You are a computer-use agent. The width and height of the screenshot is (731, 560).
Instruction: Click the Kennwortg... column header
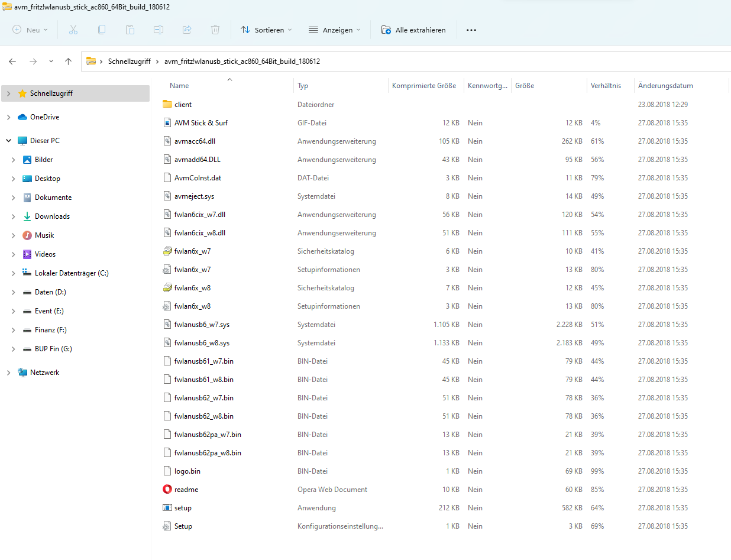487,86
